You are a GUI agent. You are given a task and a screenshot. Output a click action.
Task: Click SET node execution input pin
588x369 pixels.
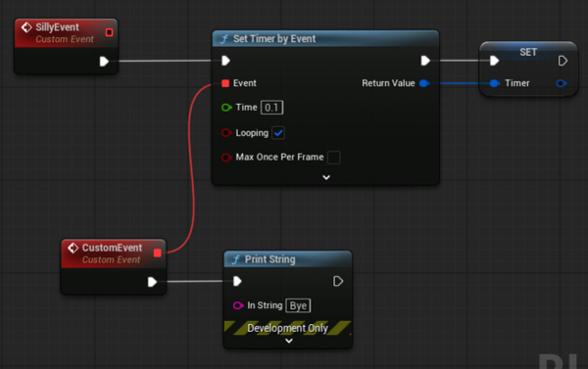[494, 61]
